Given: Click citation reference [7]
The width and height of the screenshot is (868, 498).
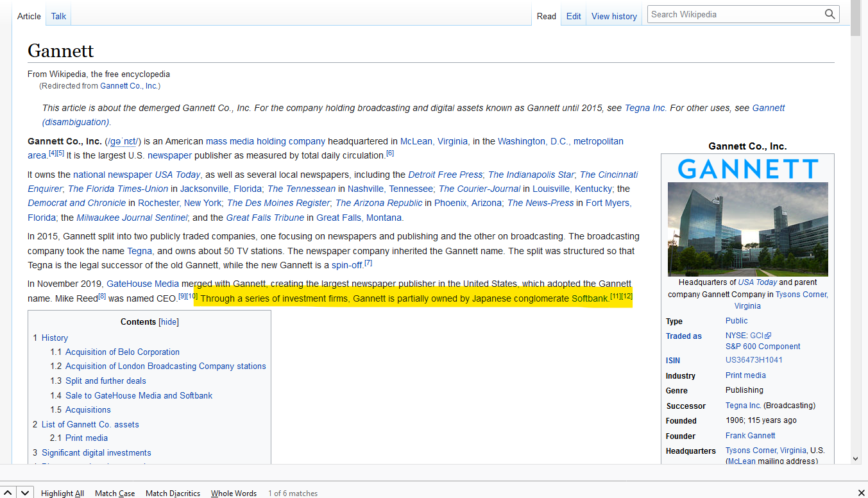Looking at the screenshot, I should click(x=368, y=263).
